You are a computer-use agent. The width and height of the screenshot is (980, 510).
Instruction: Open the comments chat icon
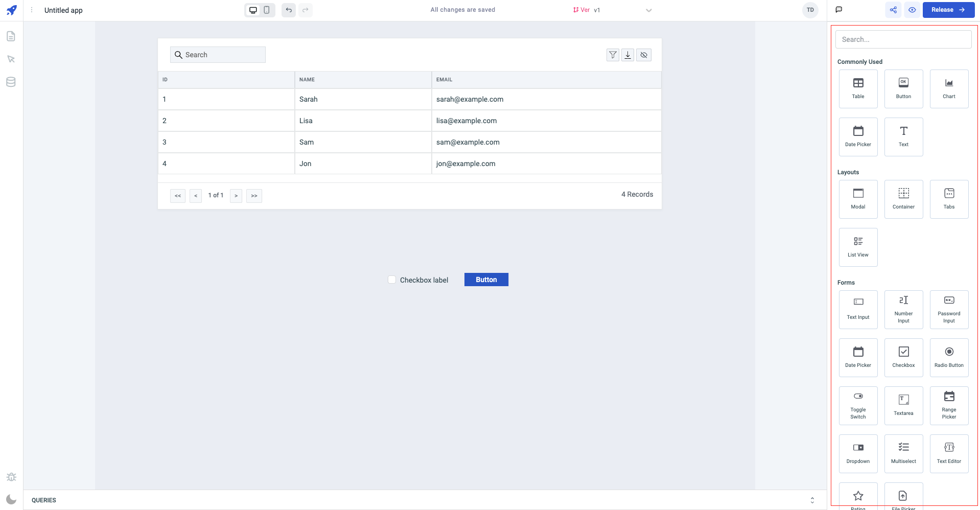(839, 10)
